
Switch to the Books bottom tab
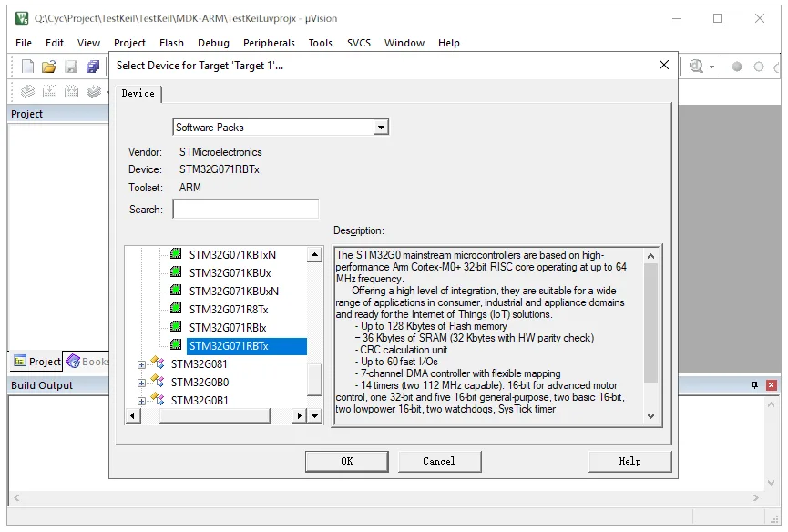pyautogui.click(x=87, y=362)
